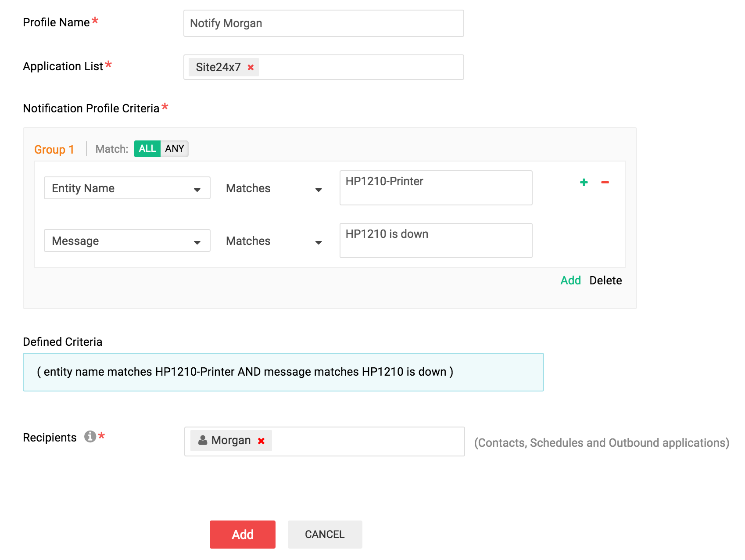Select the Morgan recipient tag
The width and height of the screenshot is (745, 560).
coord(231,441)
